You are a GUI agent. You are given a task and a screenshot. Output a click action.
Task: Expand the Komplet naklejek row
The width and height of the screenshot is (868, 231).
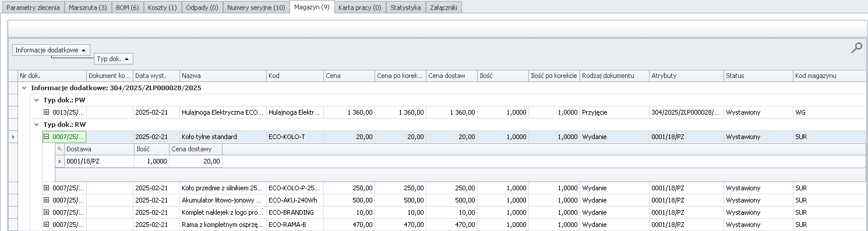pyautogui.click(x=47, y=212)
